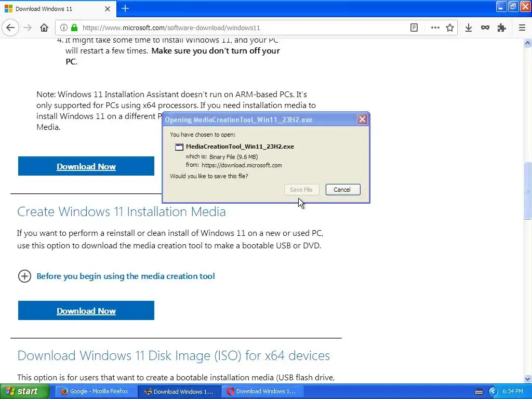
Task: Toggle reader view icon in address bar
Action: [414, 28]
